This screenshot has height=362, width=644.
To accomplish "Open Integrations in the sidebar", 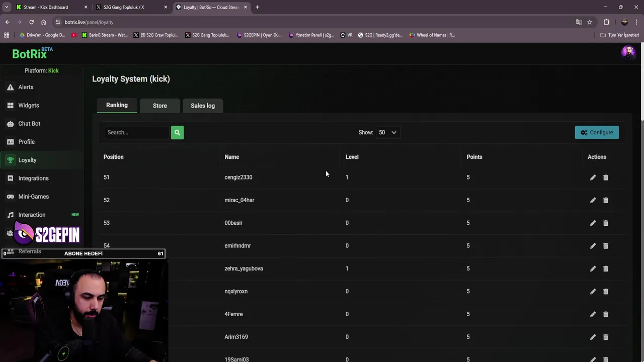I will pyautogui.click(x=33, y=178).
